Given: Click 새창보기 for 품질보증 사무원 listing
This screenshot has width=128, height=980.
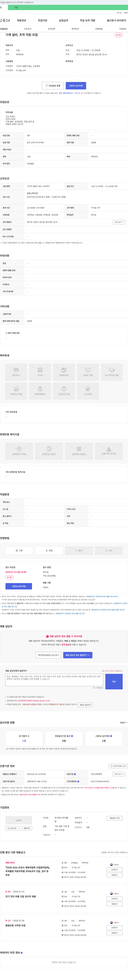Looking at the screenshot, I should pos(115,933).
